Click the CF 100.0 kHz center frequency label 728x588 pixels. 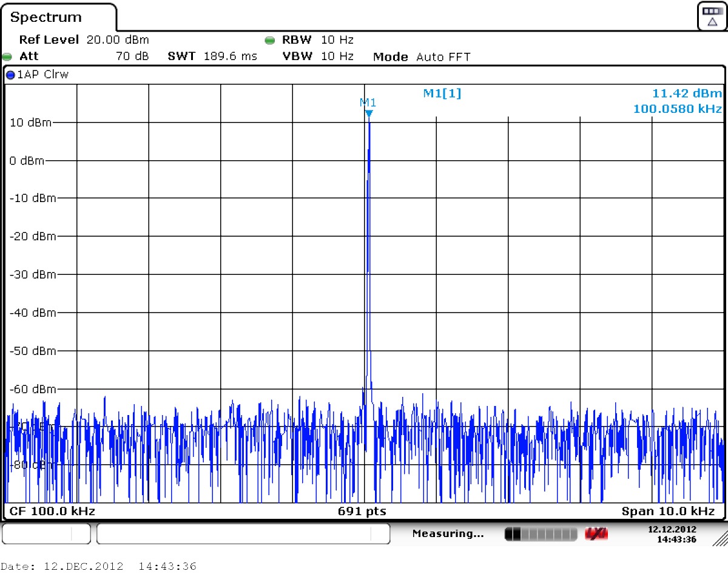52,511
